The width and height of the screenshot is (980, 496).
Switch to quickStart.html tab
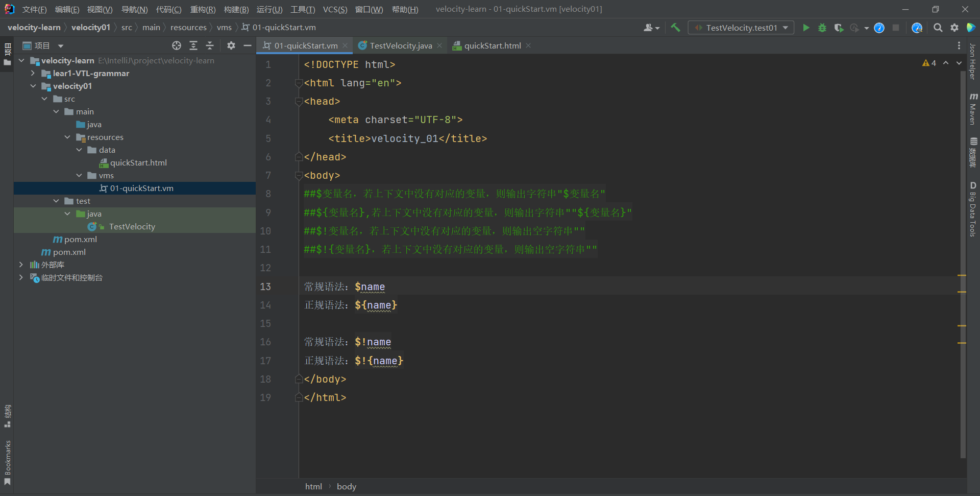pyautogui.click(x=492, y=45)
